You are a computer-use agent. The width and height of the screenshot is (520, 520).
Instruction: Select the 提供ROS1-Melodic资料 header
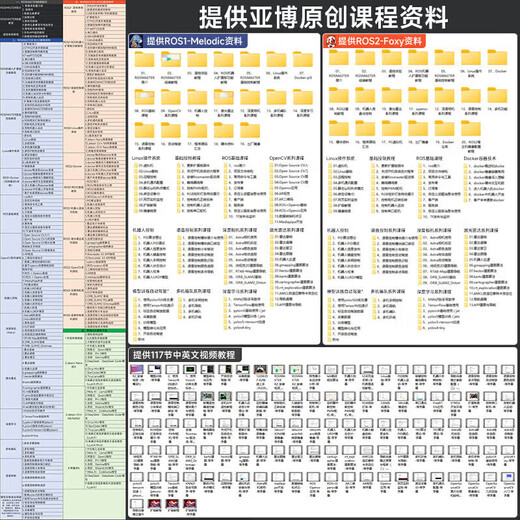188,41
